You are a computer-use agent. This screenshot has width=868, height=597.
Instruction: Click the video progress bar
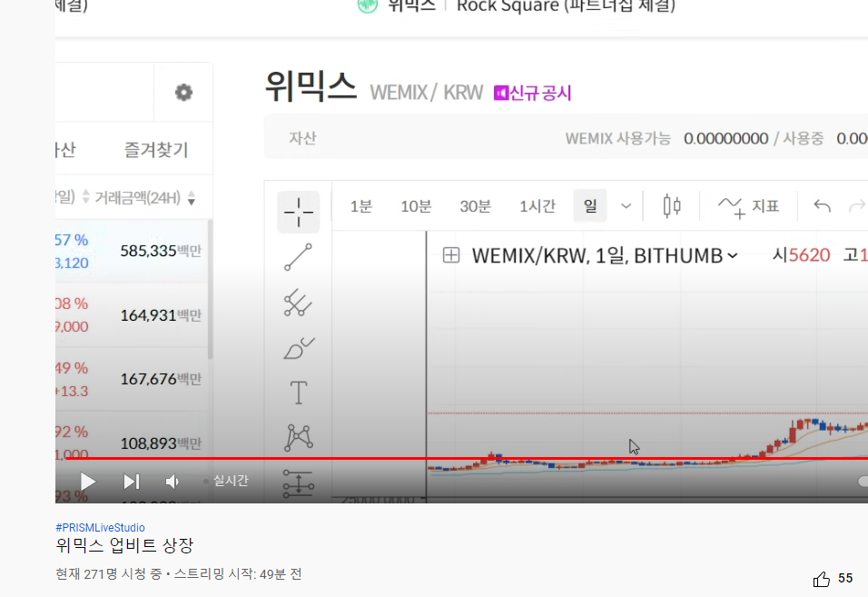coord(467,459)
